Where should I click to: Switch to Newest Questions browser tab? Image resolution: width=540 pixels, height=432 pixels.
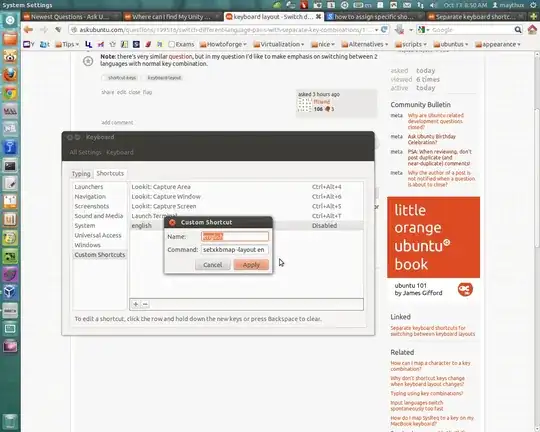(71, 17)
